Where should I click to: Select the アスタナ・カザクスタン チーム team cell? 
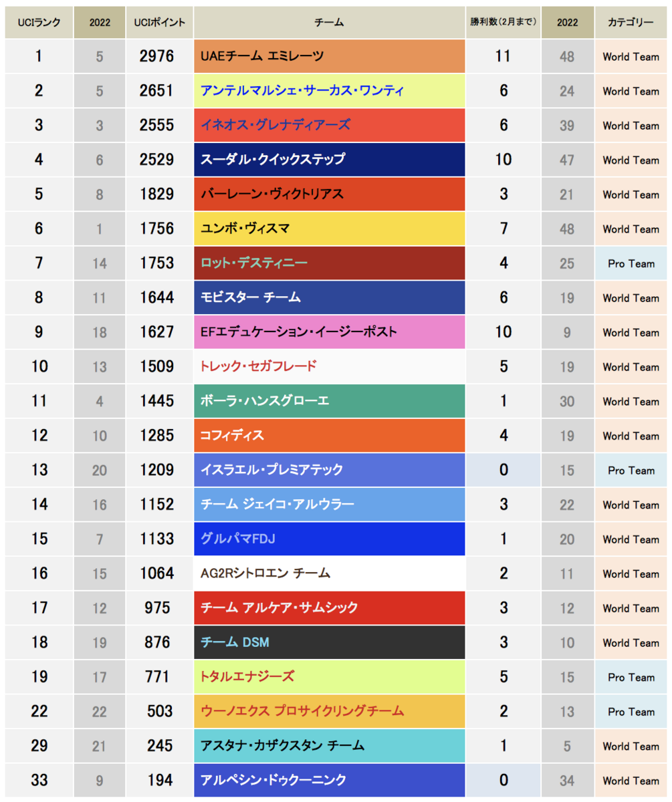pos(329,746)
